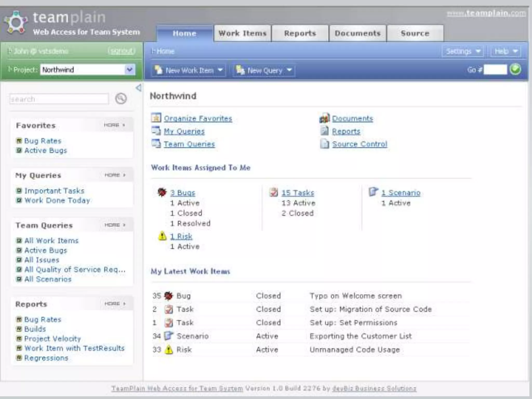The image size is (532, 399).
Task: Open the Settings dropdown menu
Action: 462,51
